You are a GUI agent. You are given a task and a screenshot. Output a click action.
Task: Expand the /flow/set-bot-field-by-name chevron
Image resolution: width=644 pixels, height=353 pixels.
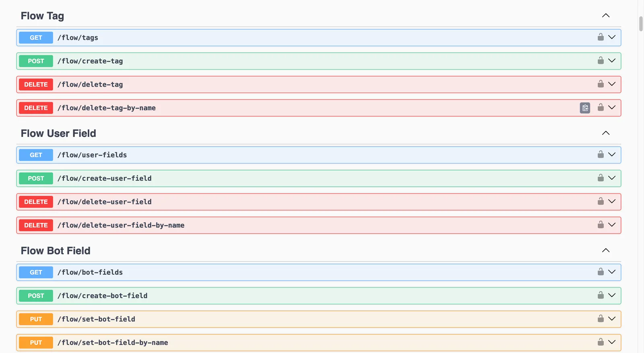coord(612,342)
